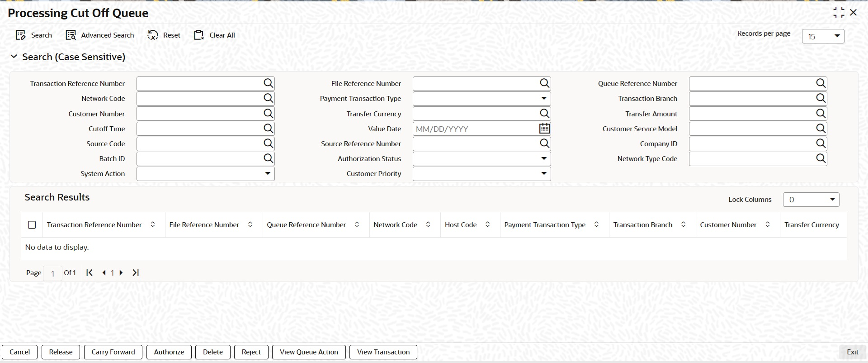Open lookup for Customer Number field

[x=268, y=114]
